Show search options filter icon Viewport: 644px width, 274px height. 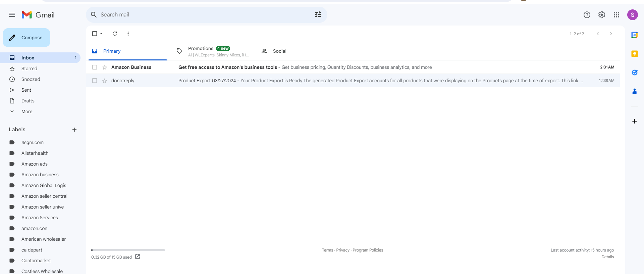click(318, 14)
